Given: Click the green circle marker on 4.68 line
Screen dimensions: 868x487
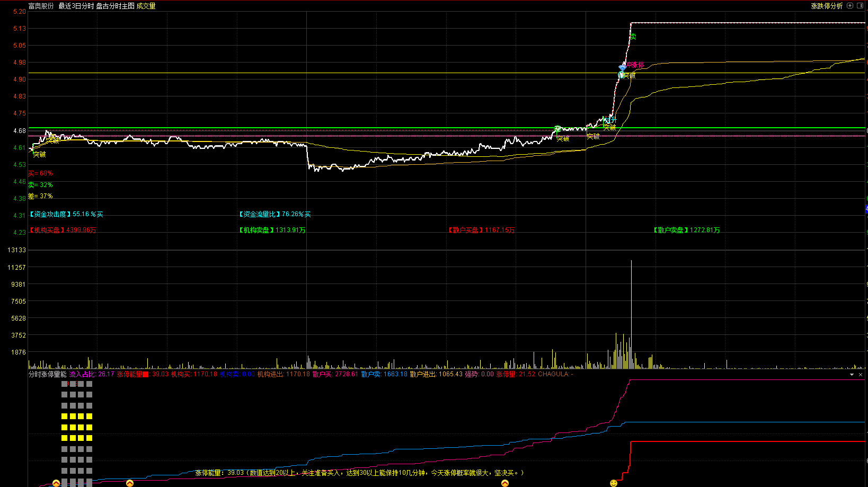Looking at the screenshot, I should coord(557,128).
